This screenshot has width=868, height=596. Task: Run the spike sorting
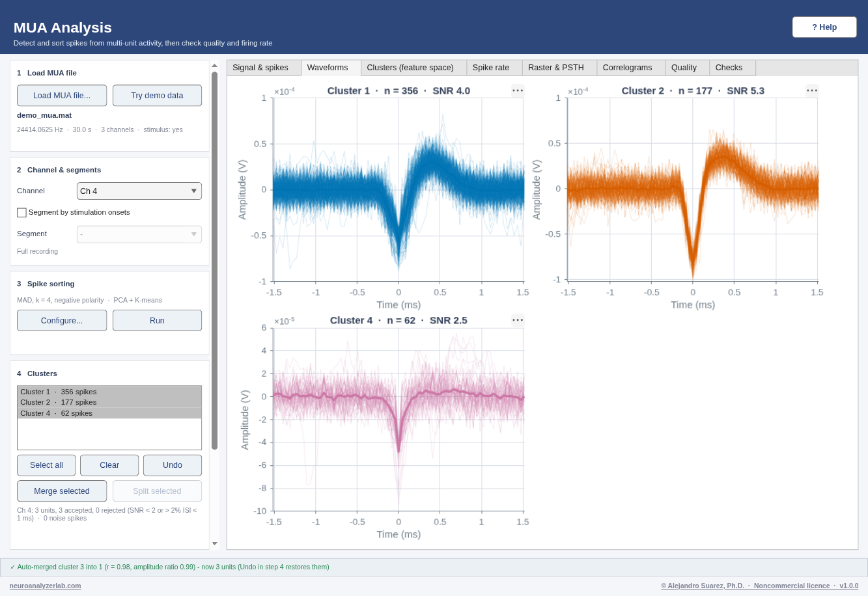(x=157, y=321)
